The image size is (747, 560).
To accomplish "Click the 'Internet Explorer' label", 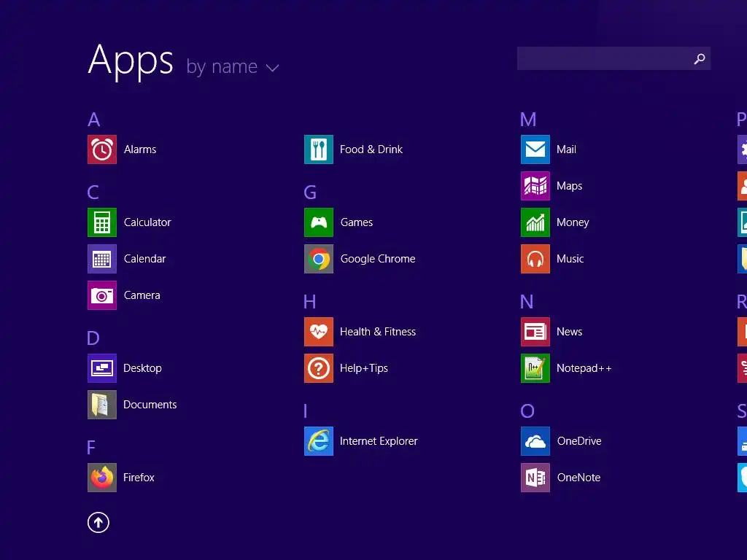I will [379, 441].
